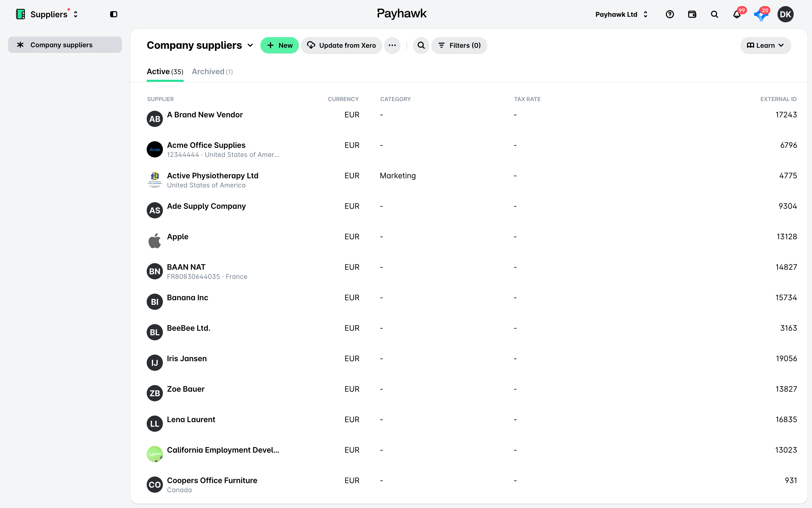
Task: Expand the Company suppliers title dropdown
Action: tap(250, 45)
